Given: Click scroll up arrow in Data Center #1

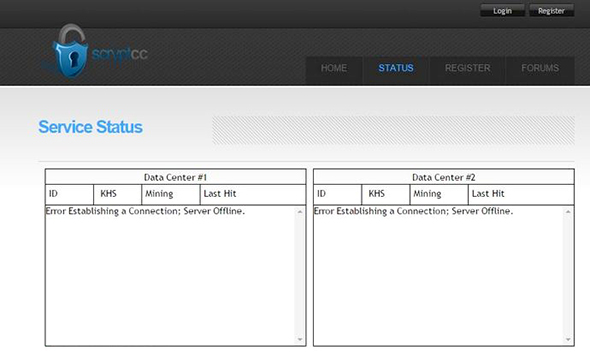Looking at the screenshot, I should 300,212.
